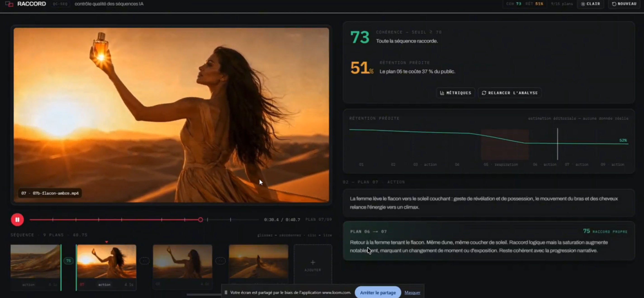The width and height of the screenshot is (644, 298).
Task: Click the action tag on plan 07
Action: tap(104, 284)
